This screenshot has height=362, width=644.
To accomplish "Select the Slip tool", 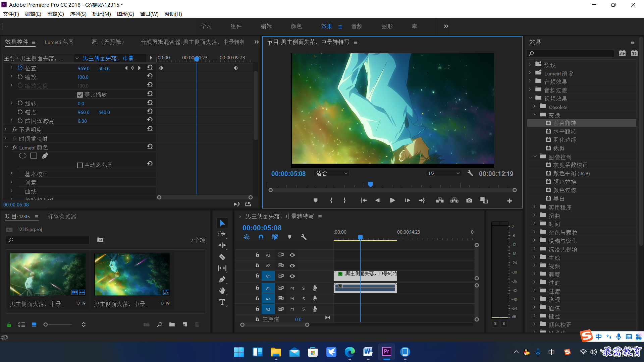I will point(222,268).
